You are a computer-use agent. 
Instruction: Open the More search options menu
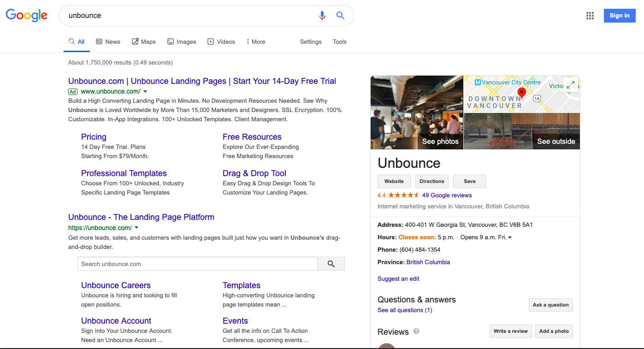point(255,41)
